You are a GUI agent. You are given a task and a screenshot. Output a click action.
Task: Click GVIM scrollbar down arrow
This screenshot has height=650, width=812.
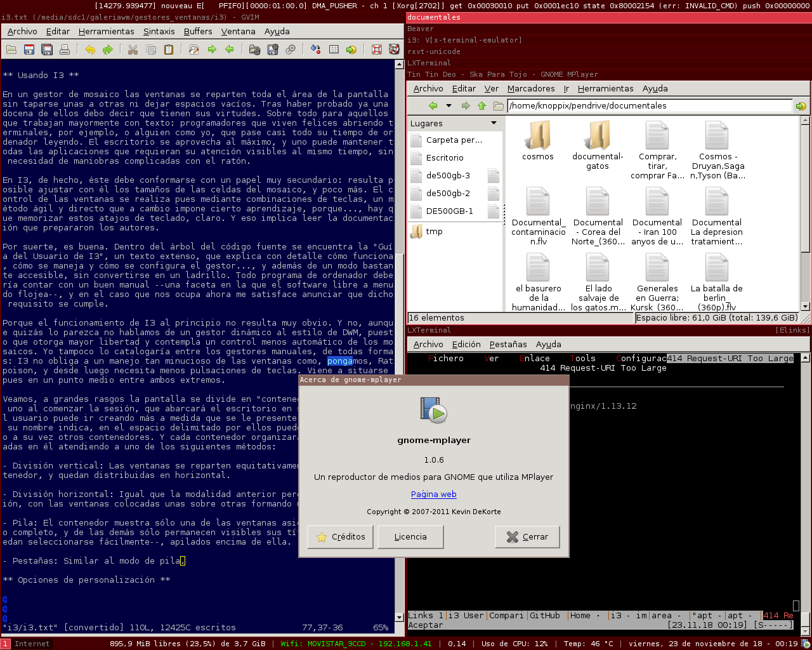(399, 617)
